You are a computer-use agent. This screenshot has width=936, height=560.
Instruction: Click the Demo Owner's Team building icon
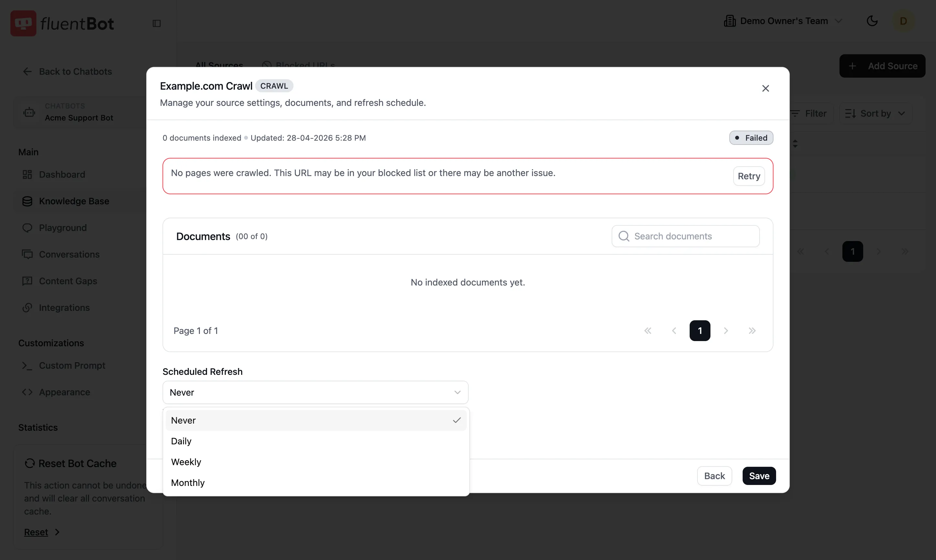pos(730,21)
